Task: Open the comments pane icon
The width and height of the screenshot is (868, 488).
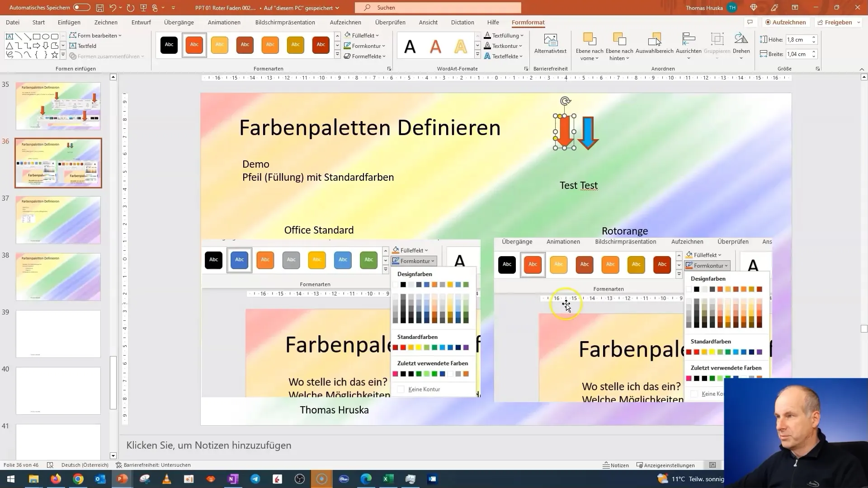Action: (750, 22)
